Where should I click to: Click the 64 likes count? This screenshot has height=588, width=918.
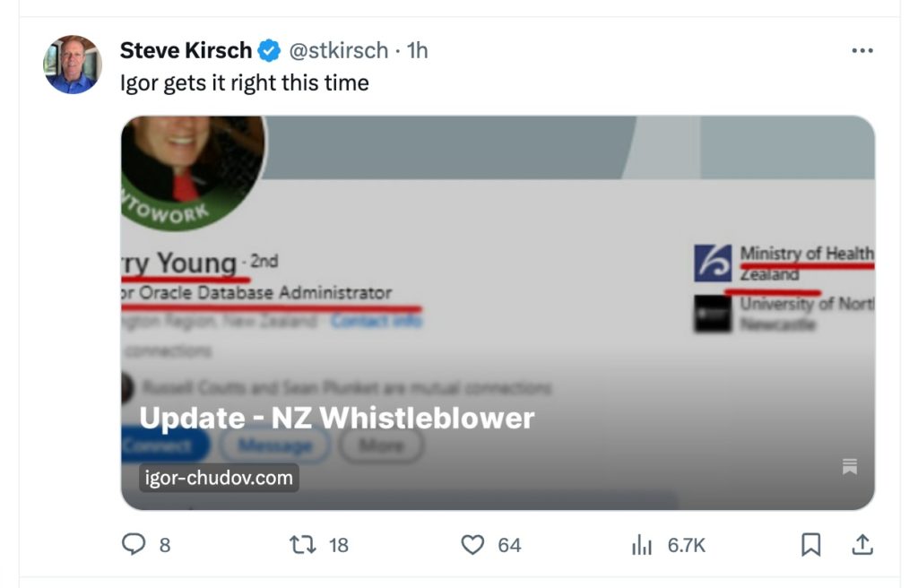tap(509, 544)
